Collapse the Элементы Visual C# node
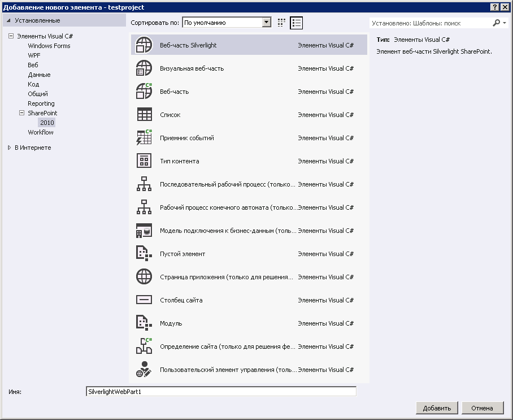Image resolution: width=513 pixels, height=420 pixels. 11,36
